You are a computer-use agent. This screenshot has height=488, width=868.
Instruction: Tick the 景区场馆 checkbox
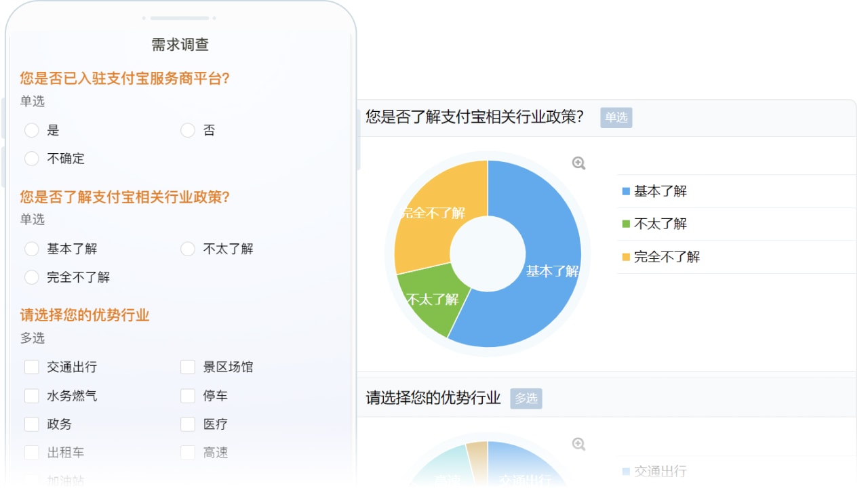[188, 367]
